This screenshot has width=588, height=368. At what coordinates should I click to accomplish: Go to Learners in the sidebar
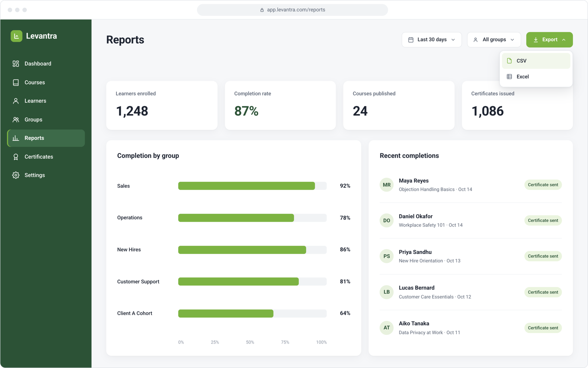tap(46, 101)
